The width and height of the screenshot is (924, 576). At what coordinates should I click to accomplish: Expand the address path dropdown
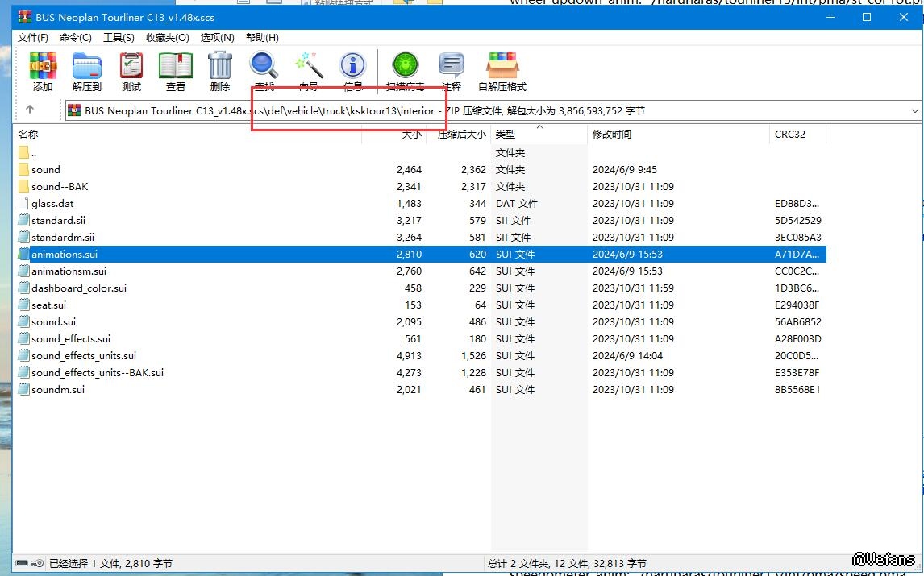[x=914, y=111]
